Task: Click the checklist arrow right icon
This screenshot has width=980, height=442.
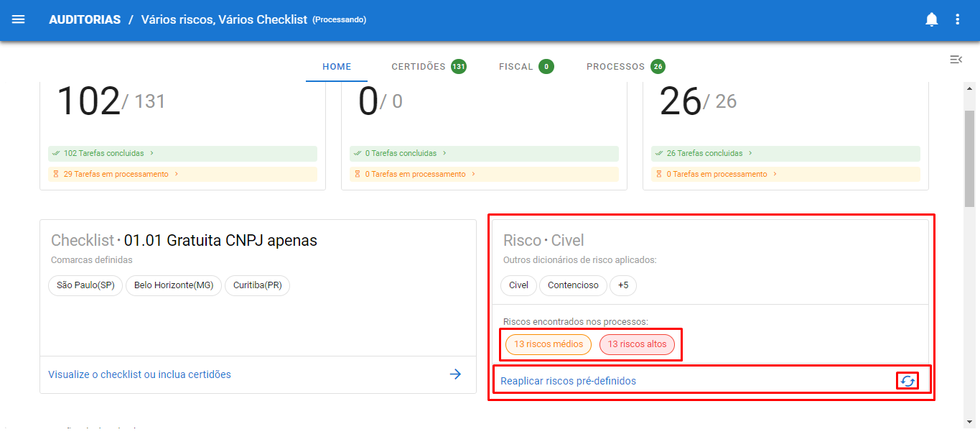Action: (x=455, y=374)
